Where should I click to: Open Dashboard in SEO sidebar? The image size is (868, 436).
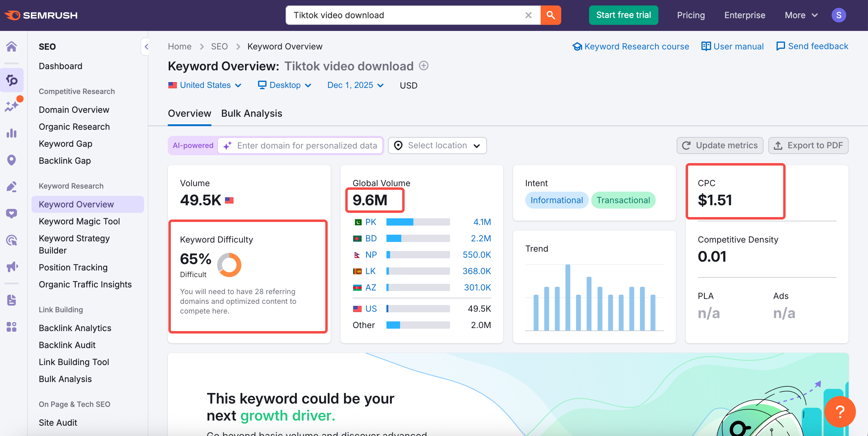click(x=60, y=66)
